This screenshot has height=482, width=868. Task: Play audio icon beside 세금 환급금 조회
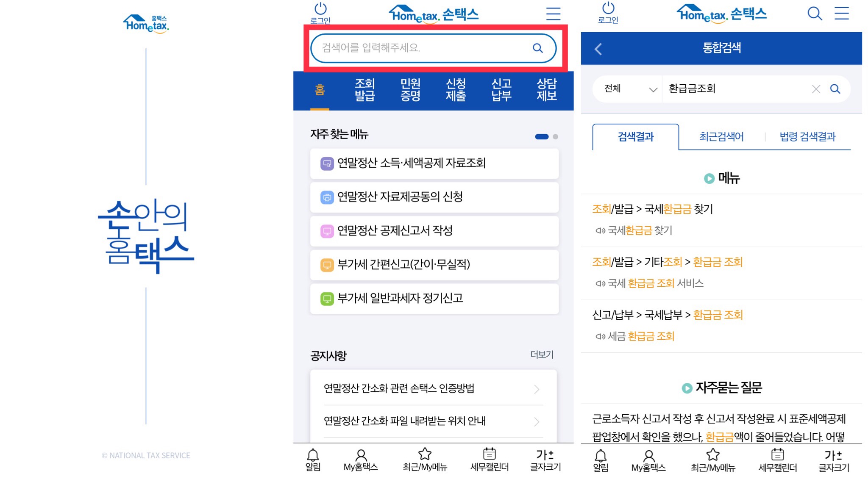point(600,337)
